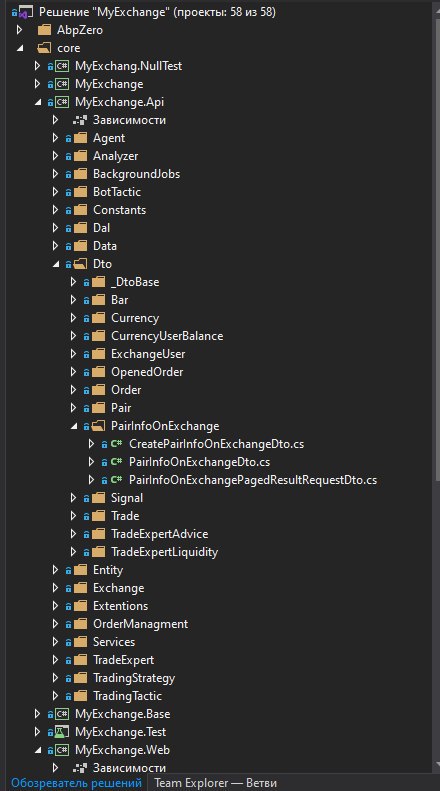This screenshot has width=440, height=791.
Task: Click the open PairInfoOnExchange folder icon
Action: (x=98, y=426)
